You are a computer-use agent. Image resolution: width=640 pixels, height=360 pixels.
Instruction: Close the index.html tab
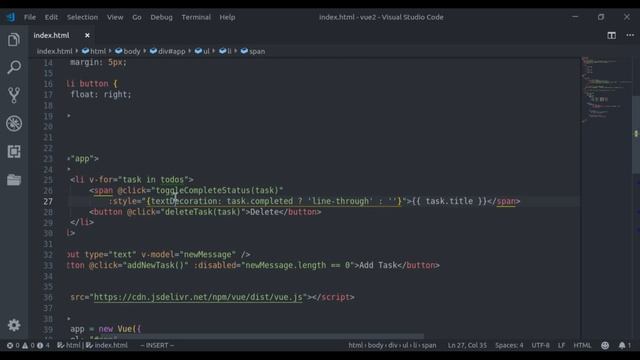point(87,36)
